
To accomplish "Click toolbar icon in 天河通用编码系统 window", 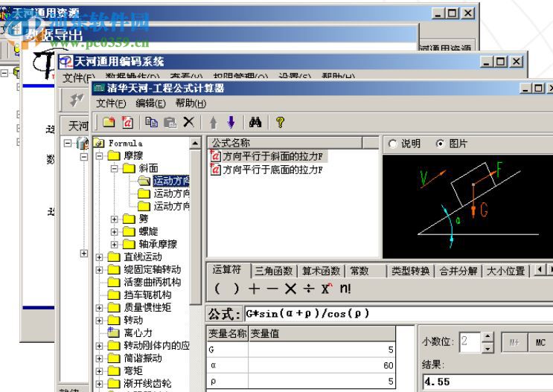I will tap(76, 100).
